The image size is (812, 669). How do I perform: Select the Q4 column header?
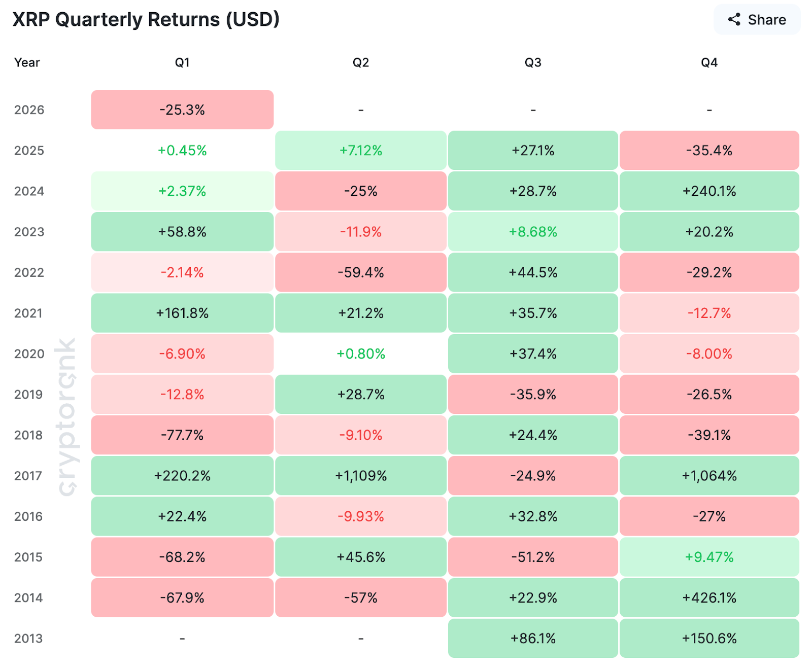tap(709, 62)
